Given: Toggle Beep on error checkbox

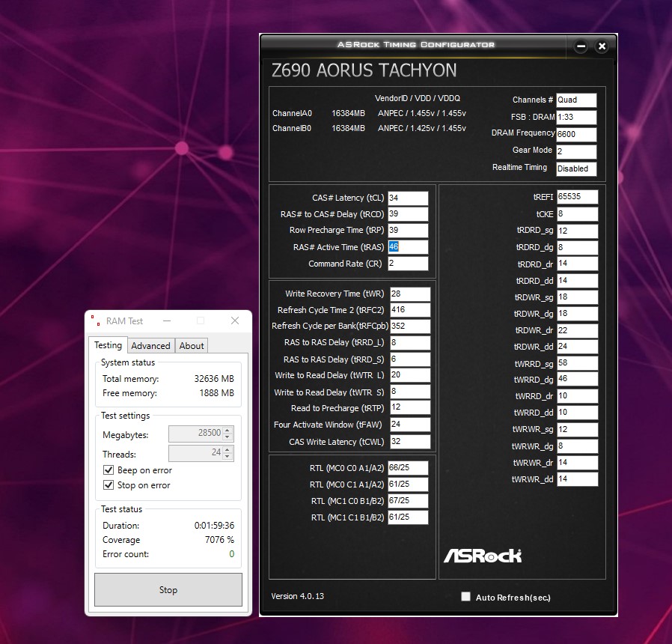Looking at the screenshot, I should (x=109, y=470).
